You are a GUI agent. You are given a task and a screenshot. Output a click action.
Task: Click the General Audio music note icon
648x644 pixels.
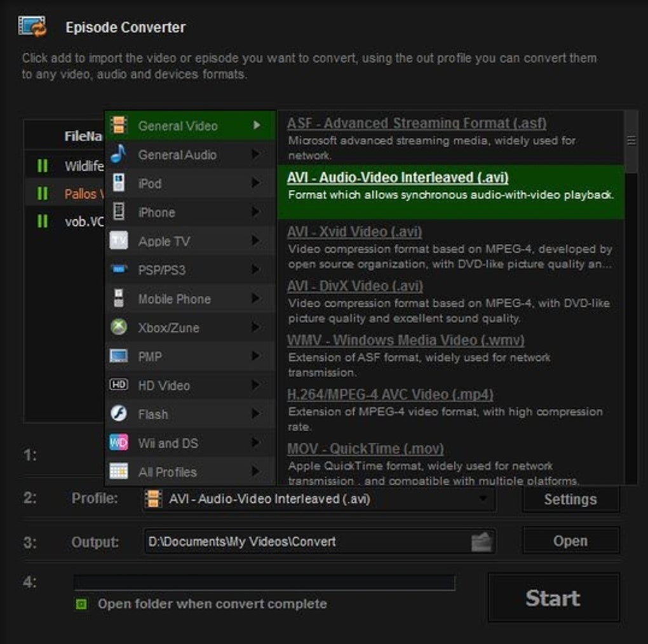point(119,154)
